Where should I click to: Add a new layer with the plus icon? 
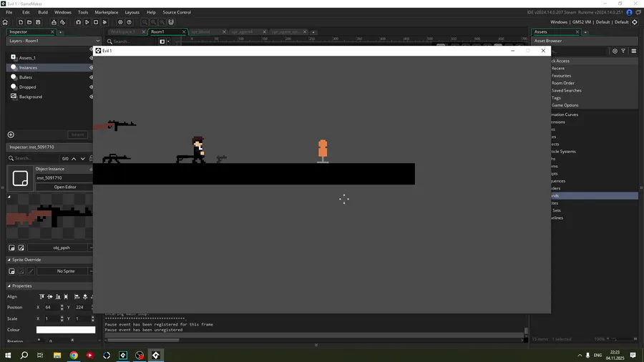click(x=11, y=134)
